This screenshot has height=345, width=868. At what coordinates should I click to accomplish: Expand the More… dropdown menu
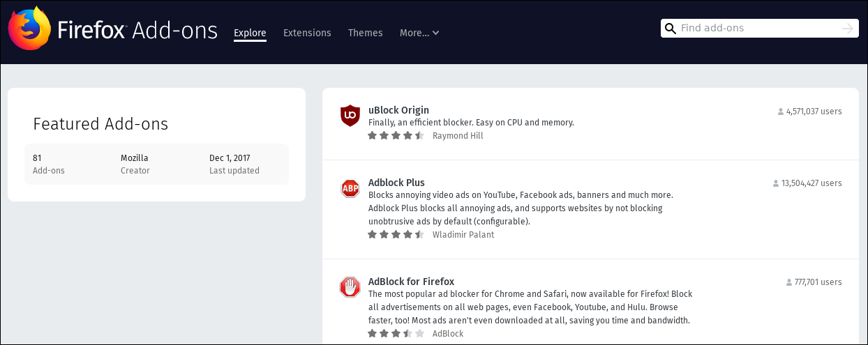[419, 33]
